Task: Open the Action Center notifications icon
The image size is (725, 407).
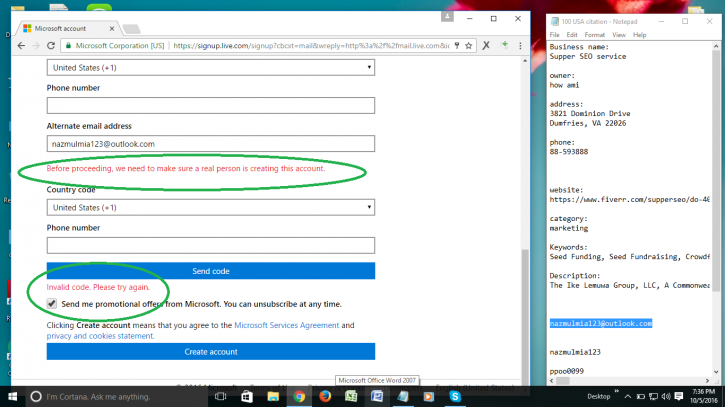Action: (x=679, y=396)
